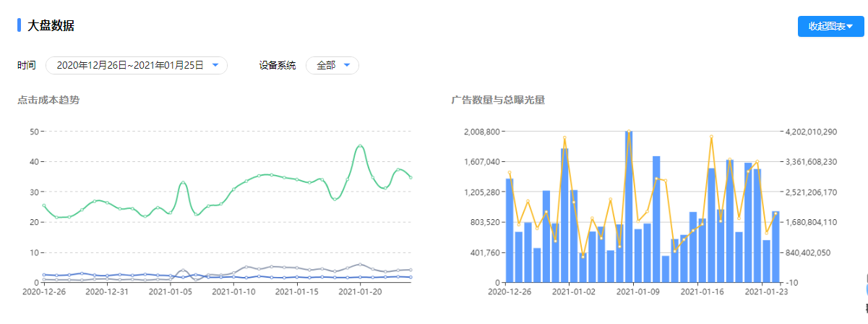Click the 2021-01-15 x-axis label
This screenshot has width=868, height=324.
tap(297, 292)
